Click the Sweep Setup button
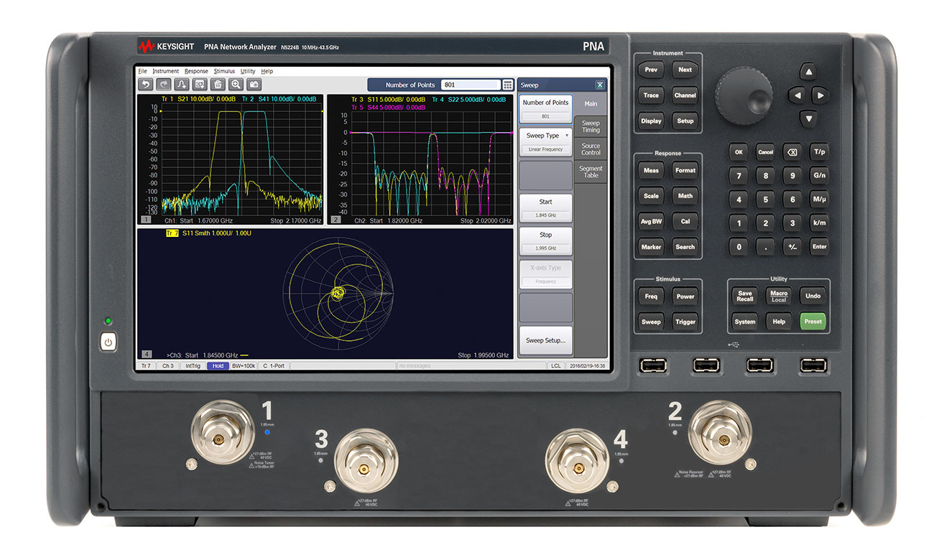Screen dimensions: 934x560 (x=545, y=340)
